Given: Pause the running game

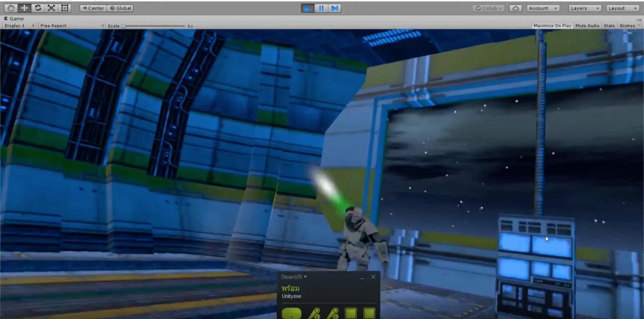Looking at the screenshot, I should (321, 8).
